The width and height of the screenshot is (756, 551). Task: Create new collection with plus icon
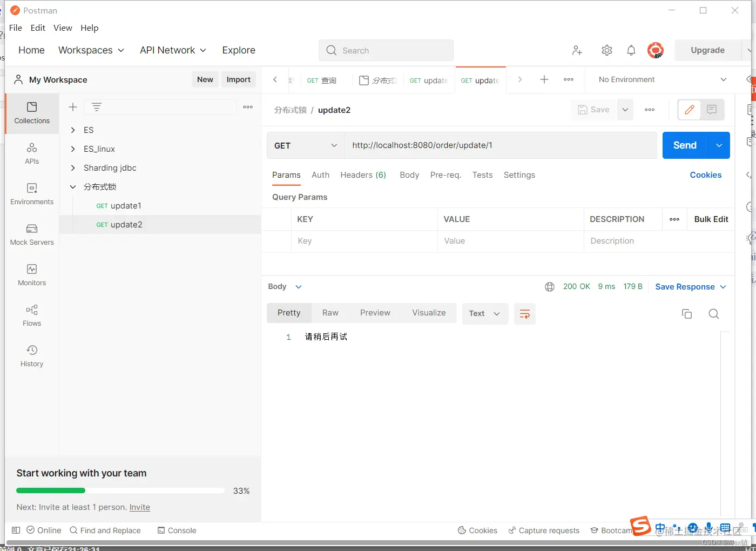73,107
